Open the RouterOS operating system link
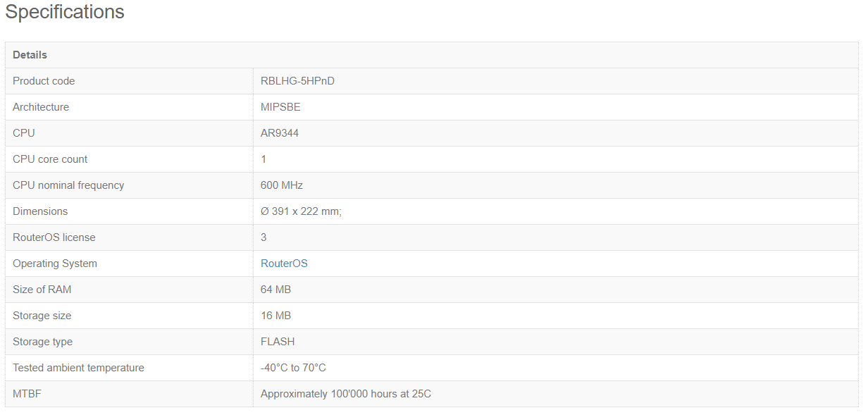The width and height of the screenshot is (868, 415). [284, 264]
